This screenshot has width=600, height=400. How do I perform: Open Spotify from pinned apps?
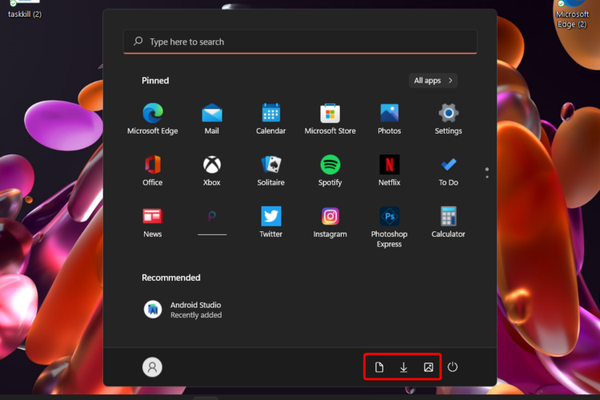[330, 170]
